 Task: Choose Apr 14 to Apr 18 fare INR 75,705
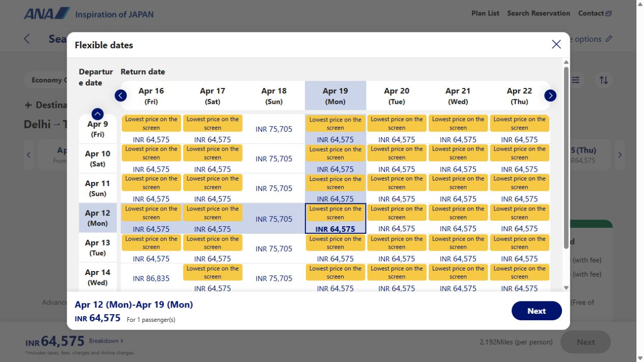tap(274, 278)
